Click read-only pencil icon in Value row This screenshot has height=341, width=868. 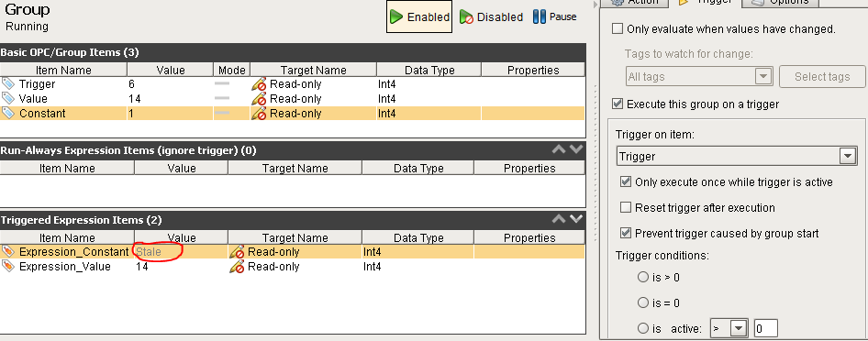[259, 98]
